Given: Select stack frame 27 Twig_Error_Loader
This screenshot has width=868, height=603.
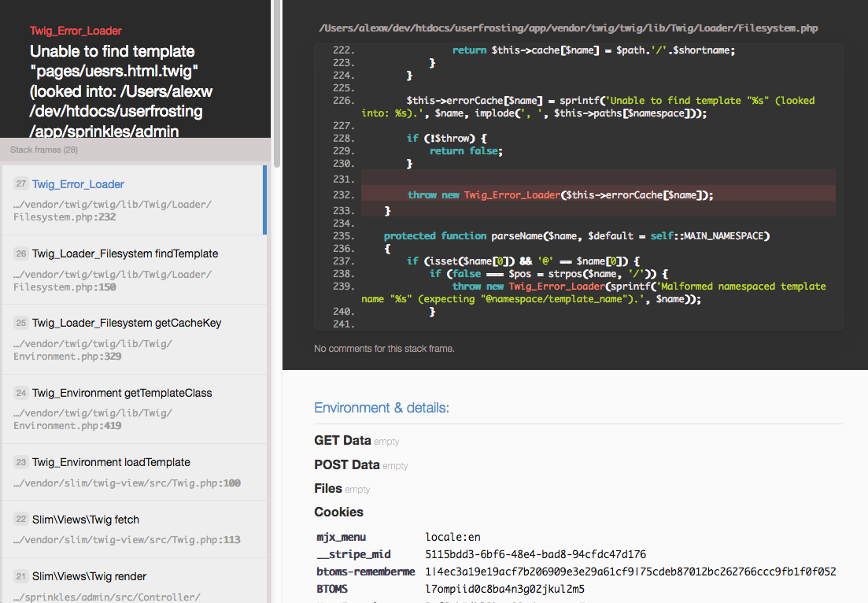Looking at the screenshot, I should point(133,200).
